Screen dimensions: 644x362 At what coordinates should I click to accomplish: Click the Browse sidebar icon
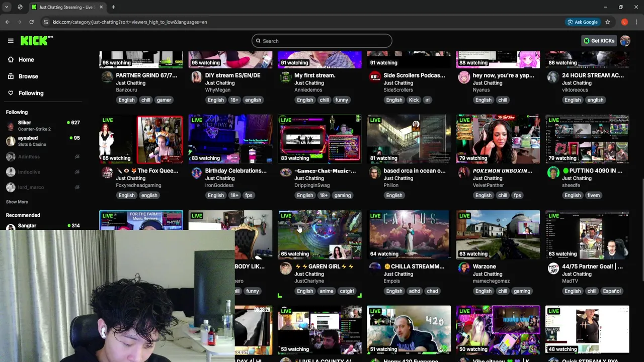[x=11, y=76]
